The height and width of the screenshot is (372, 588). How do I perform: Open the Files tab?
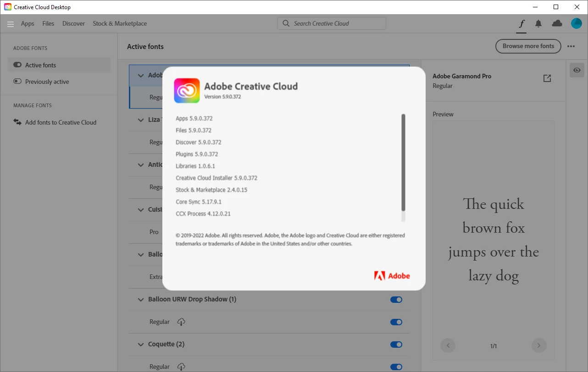48,23
